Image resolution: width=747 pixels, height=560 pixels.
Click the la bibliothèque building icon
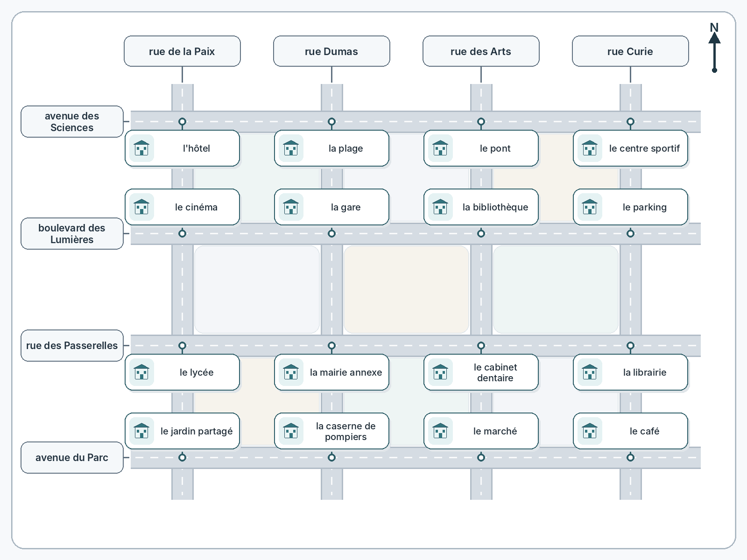(x=440, y=207)
